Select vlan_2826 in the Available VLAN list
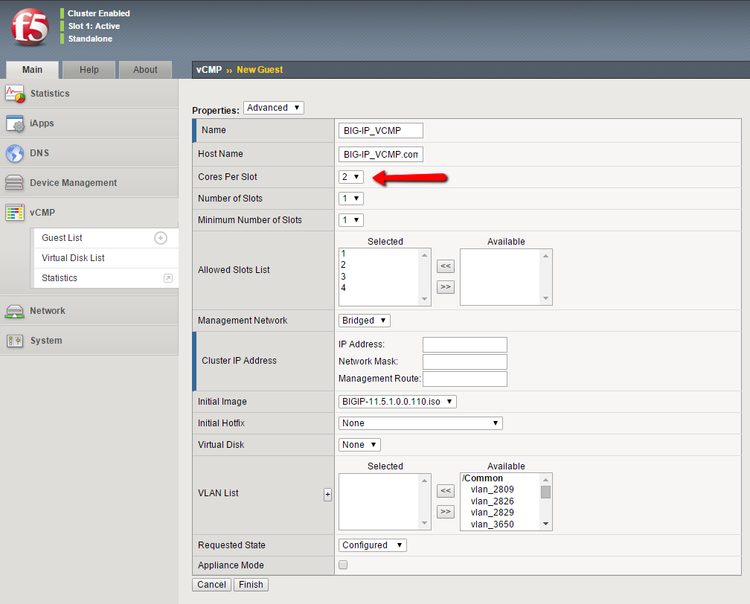750x604 pixels. pos(492,501)
